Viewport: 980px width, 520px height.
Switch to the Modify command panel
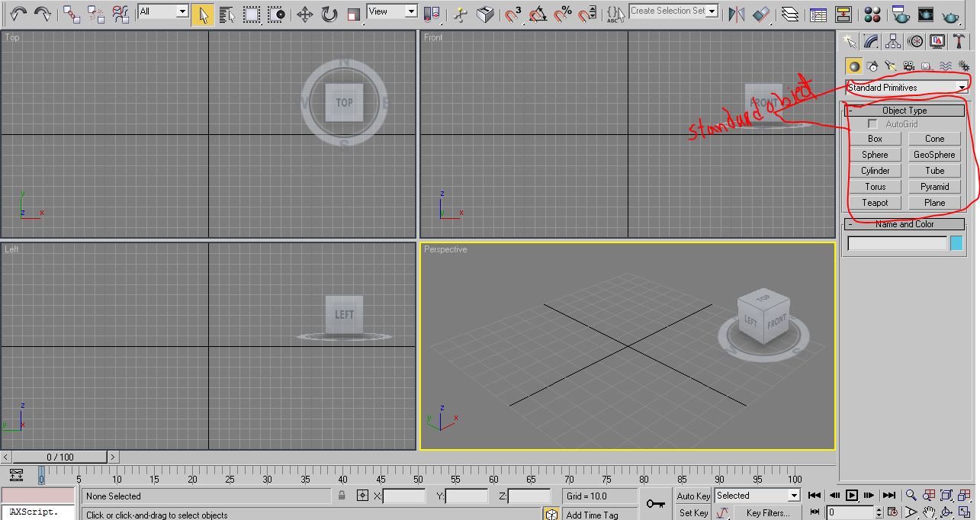[x=870, y=42]
